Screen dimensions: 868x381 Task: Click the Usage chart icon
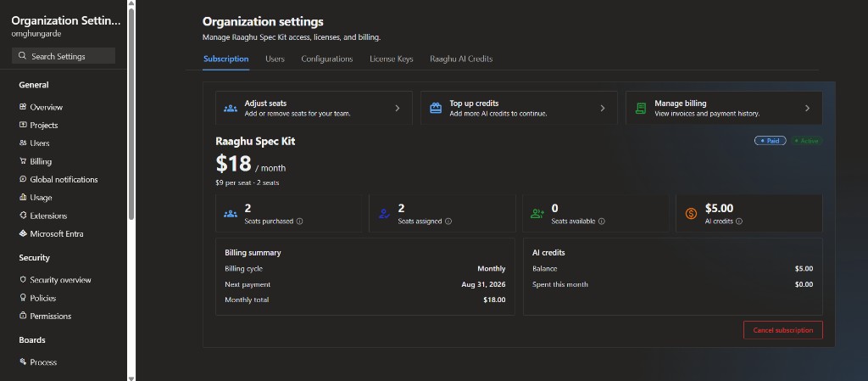pyautogui.click(x=23, y=197)
